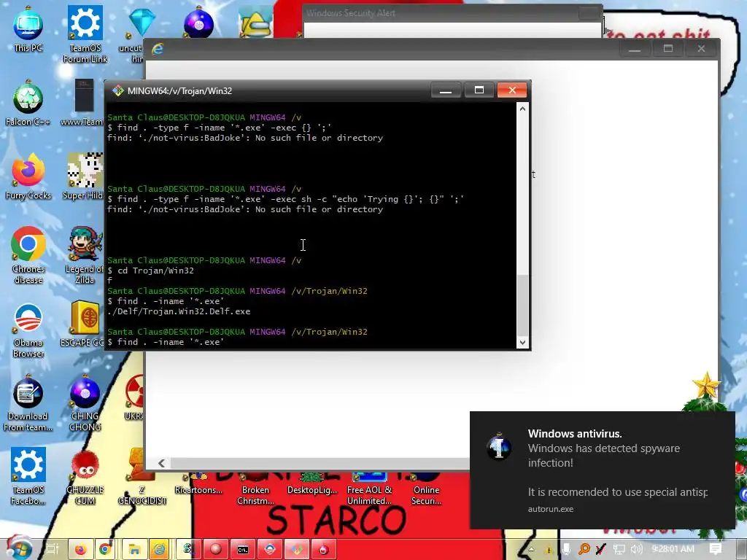This screenshot has width=747, height=560.
Task: Close the Internet Explorer window
Action: point(701,49)
